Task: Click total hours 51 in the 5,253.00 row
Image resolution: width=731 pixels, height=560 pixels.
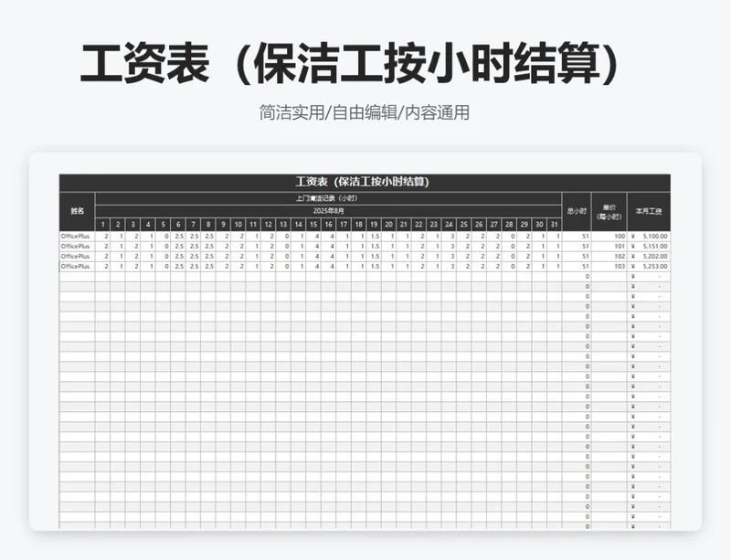Action: [x=577, y=266]
